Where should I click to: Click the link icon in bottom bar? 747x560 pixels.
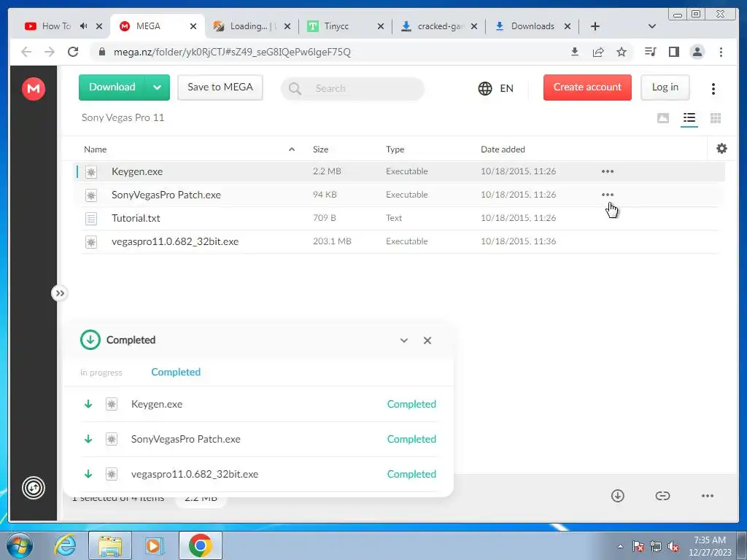tap(662, 496)
